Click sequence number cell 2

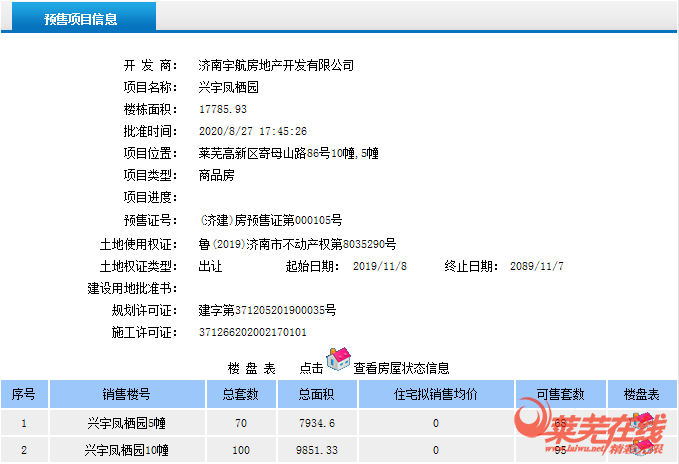24,450
